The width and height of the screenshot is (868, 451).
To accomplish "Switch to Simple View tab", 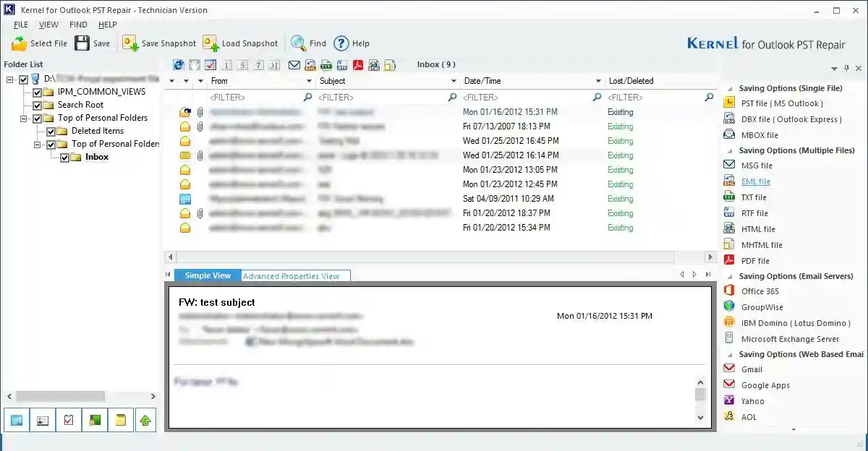I will (x=208, y=275).
